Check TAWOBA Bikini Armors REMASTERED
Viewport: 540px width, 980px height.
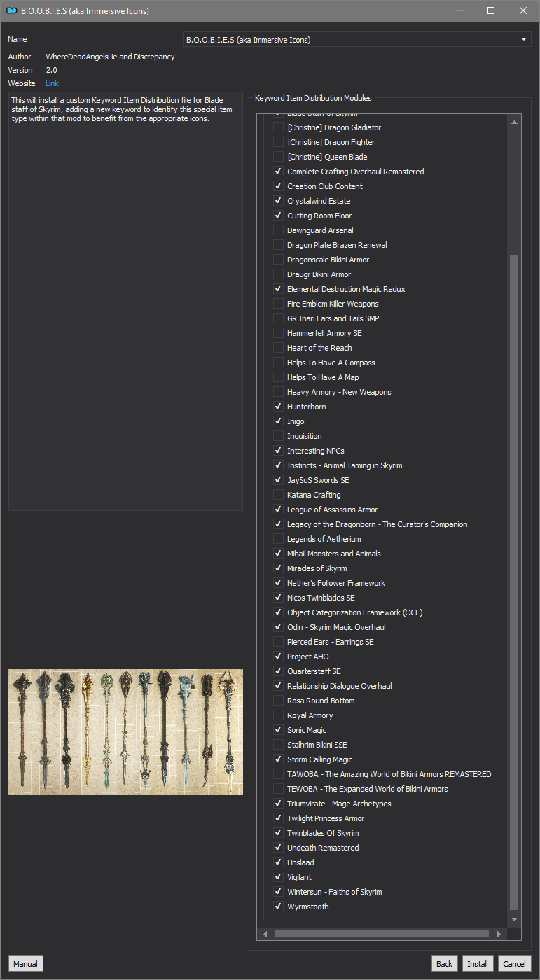(x=278, y=774)
